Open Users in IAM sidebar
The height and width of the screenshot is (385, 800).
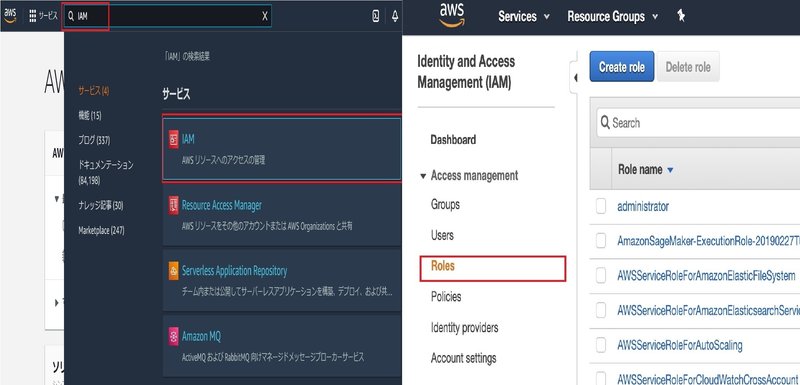442,236
